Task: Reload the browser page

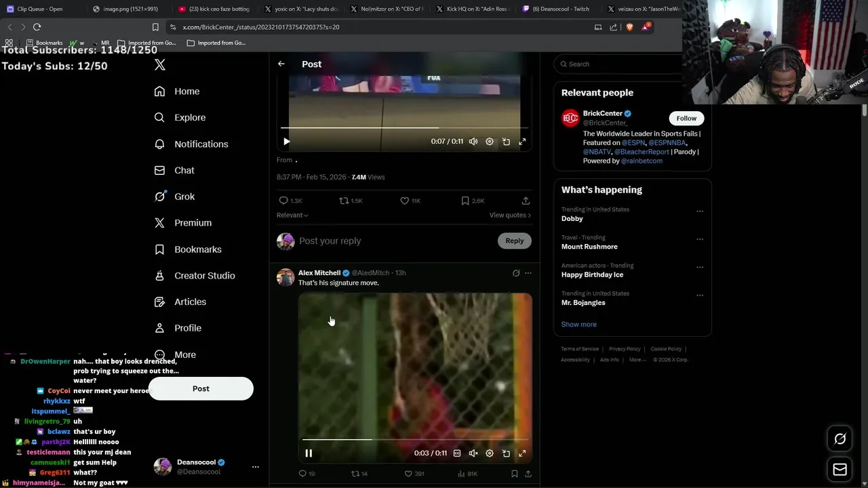Action: [37, 27]
